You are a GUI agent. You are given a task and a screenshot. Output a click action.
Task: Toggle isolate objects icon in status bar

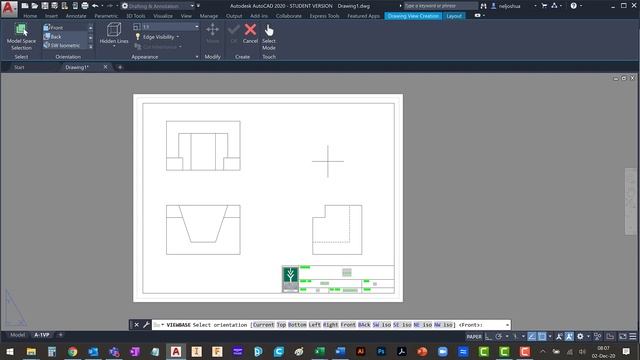pyautogui.click(x=610, y=336)
